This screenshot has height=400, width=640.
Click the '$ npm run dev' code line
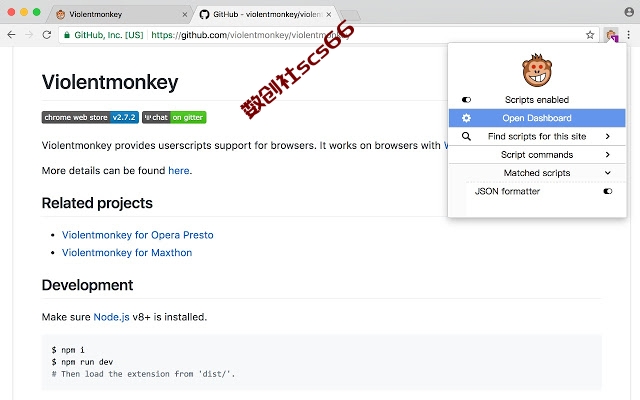tap(82, 362)
